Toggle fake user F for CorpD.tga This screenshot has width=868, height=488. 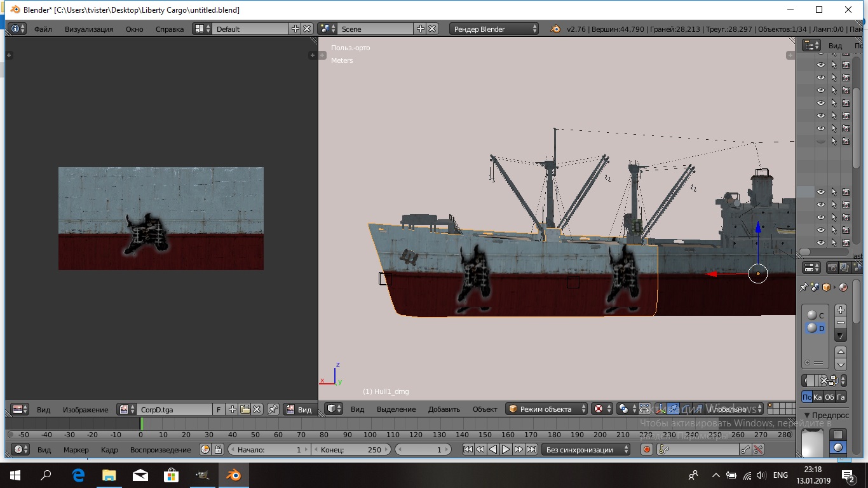tap(219, 410)
